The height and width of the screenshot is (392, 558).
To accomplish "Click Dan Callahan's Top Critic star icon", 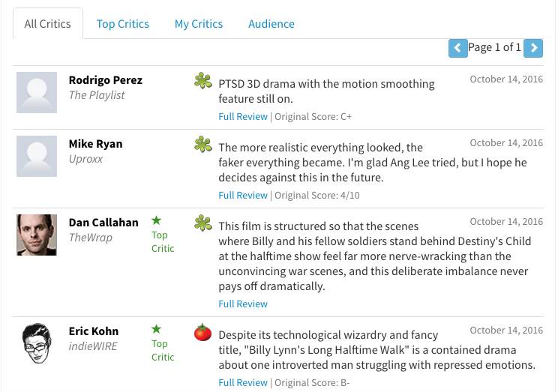I will coord(156,220).
